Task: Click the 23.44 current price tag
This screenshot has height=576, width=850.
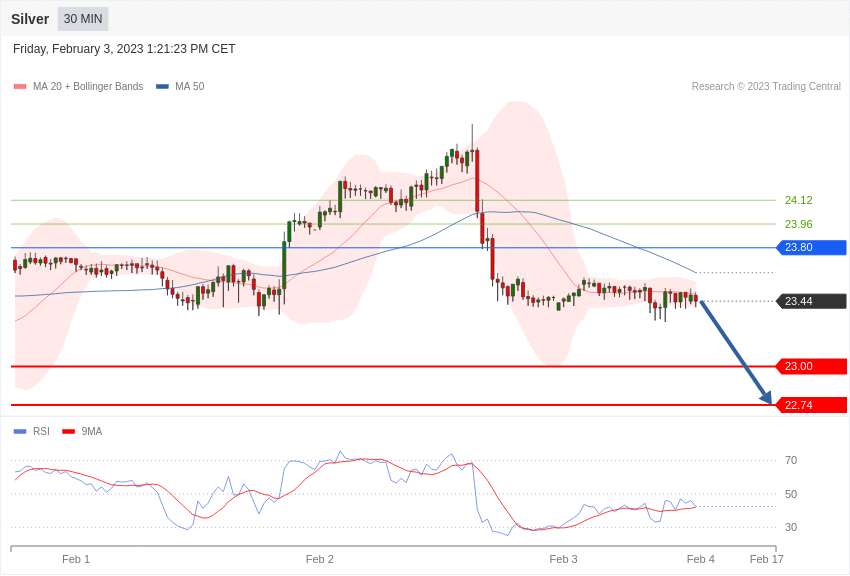Action: [x=812, y=301]
